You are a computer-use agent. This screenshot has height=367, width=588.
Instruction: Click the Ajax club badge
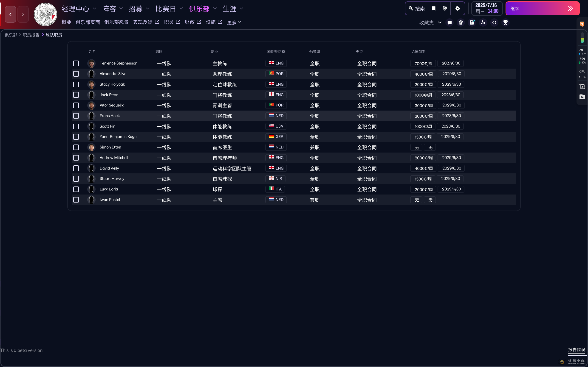click(x=45, y=14)
